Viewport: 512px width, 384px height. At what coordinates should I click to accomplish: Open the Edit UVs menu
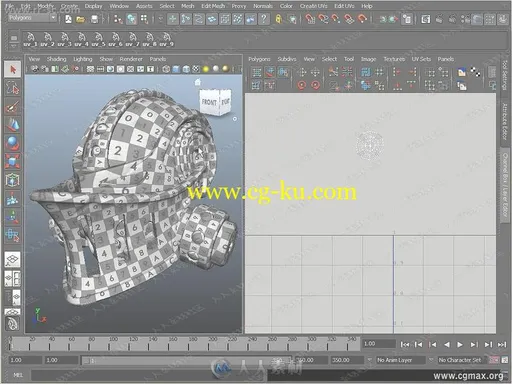click(344, 6)
